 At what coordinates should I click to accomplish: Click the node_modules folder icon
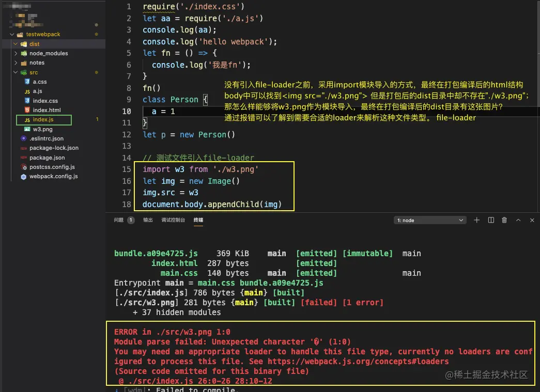click(x=24, y=53)
